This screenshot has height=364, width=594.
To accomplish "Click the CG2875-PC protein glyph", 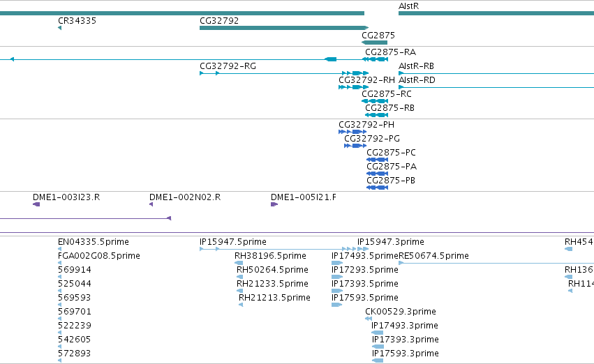I will click(378, 160).
